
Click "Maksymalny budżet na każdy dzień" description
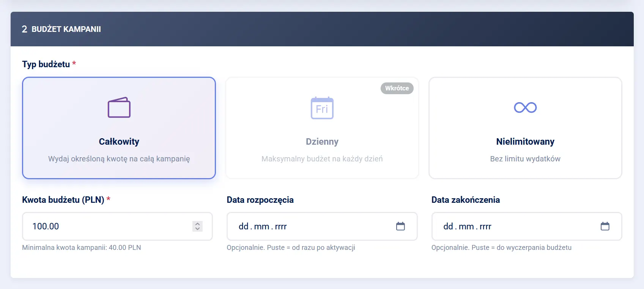click(322, 159)
